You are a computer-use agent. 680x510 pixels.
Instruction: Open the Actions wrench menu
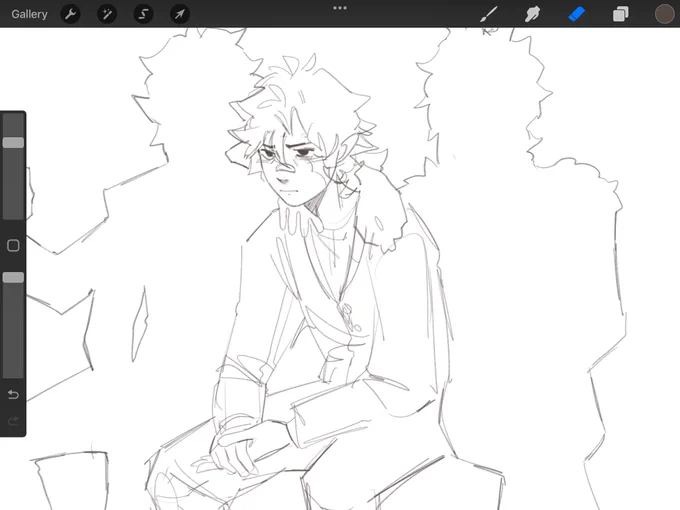[70, 14]
